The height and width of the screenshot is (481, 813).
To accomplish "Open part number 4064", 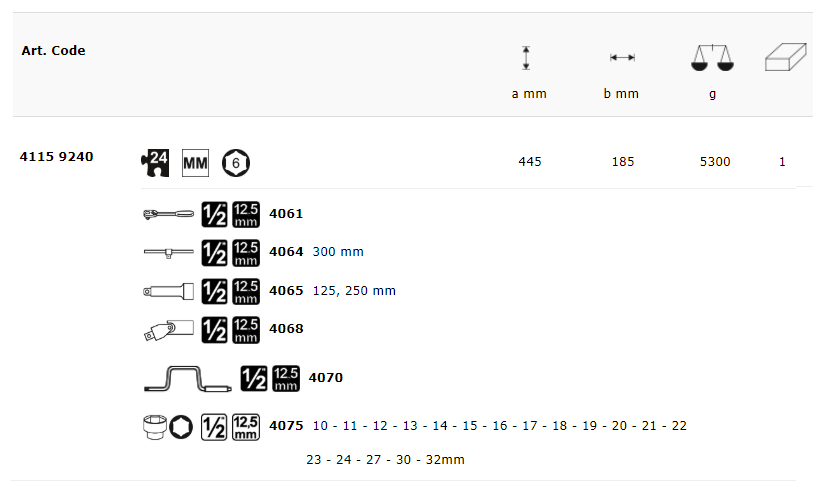I will pos(286,252).
